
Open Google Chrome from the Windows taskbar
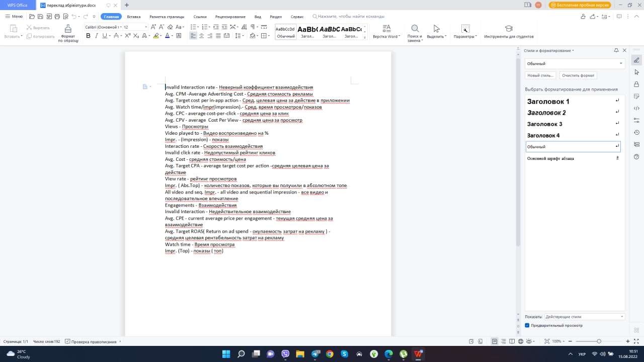tap(330, 354)
